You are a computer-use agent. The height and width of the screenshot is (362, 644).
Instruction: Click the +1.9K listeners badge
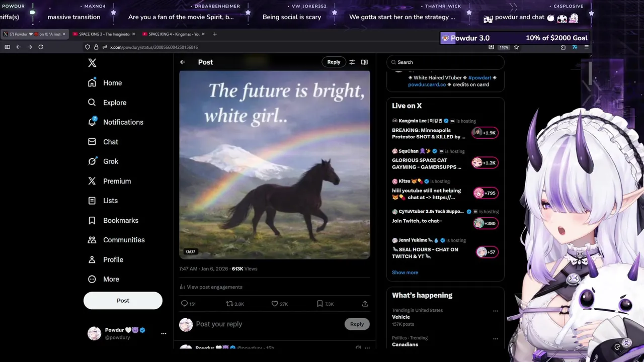(x=485, y=133)
